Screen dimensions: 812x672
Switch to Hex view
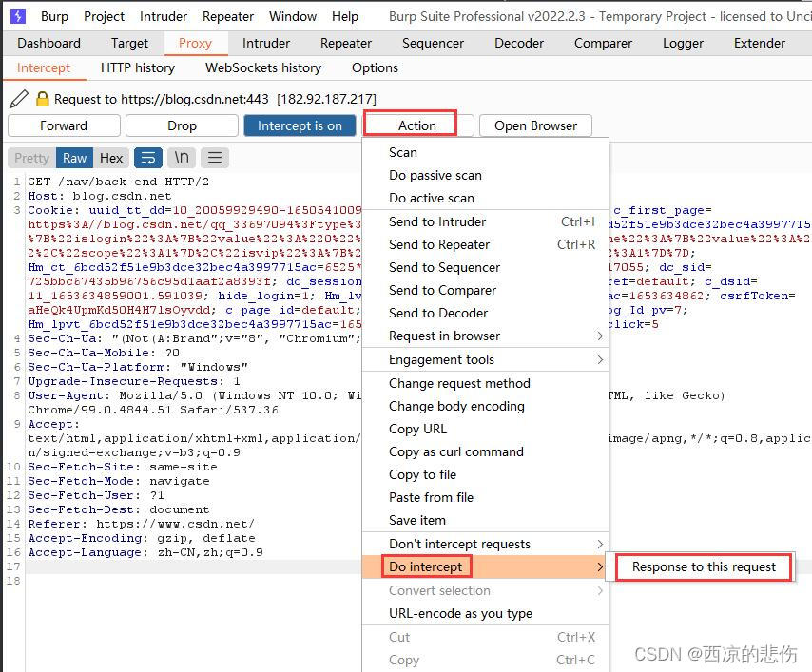[111, 158]
